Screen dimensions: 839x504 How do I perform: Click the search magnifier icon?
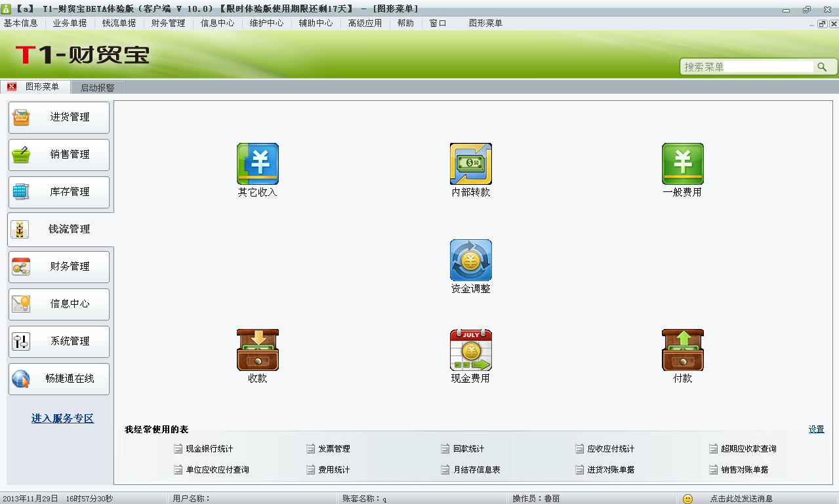pyautogui.click(x=821, y=67)
